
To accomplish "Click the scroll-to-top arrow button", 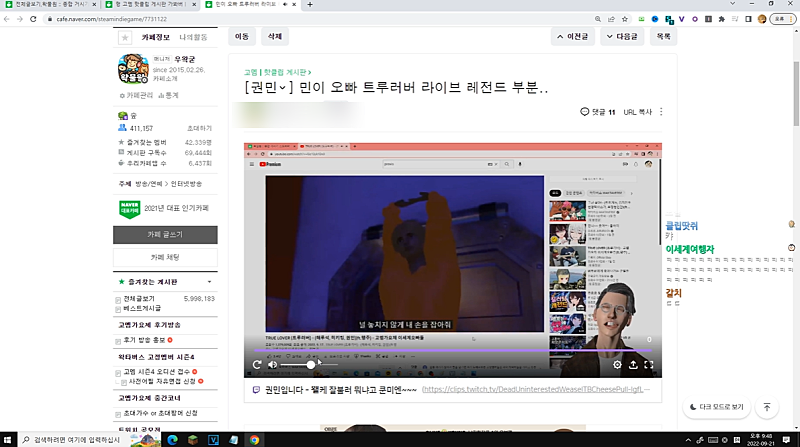I will click(x=766, y=407).
